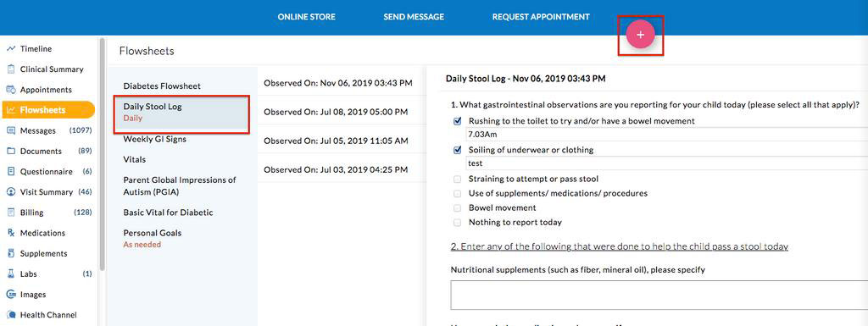This screenshot has height=326, width=868.
Task: Click the Visit Summary person icon
Action: (x=10, y=191)
